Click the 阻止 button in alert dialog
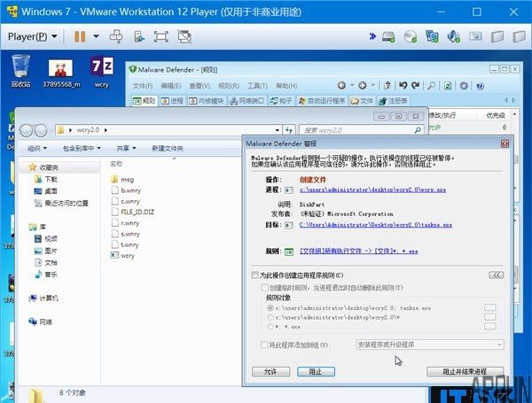Viewport: 532px width, 403px height. 315,371
